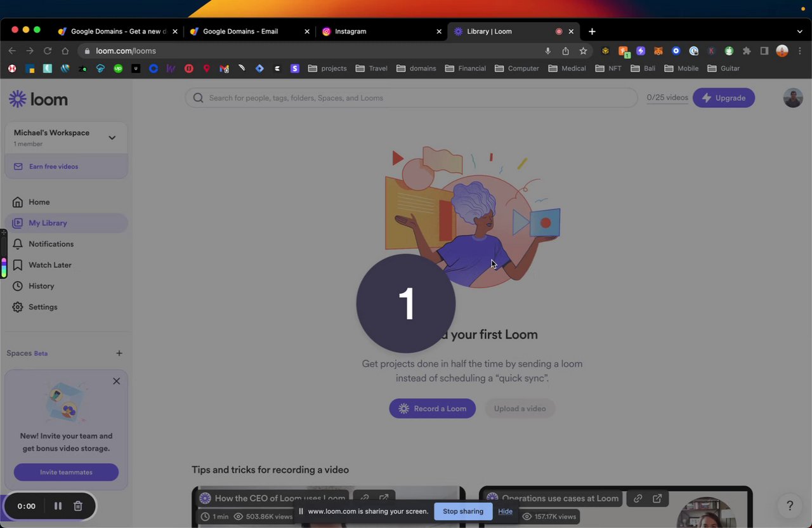Expand the tab search chevron

799,31
